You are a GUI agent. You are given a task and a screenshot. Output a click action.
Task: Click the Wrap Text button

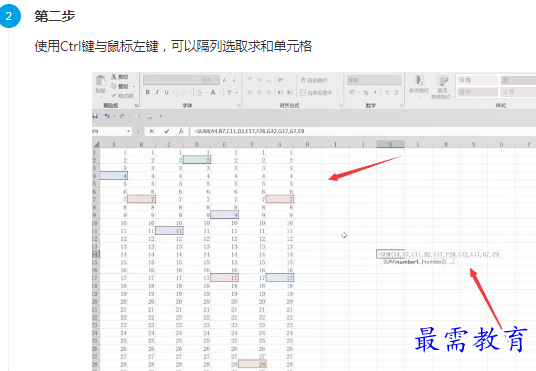314,80
